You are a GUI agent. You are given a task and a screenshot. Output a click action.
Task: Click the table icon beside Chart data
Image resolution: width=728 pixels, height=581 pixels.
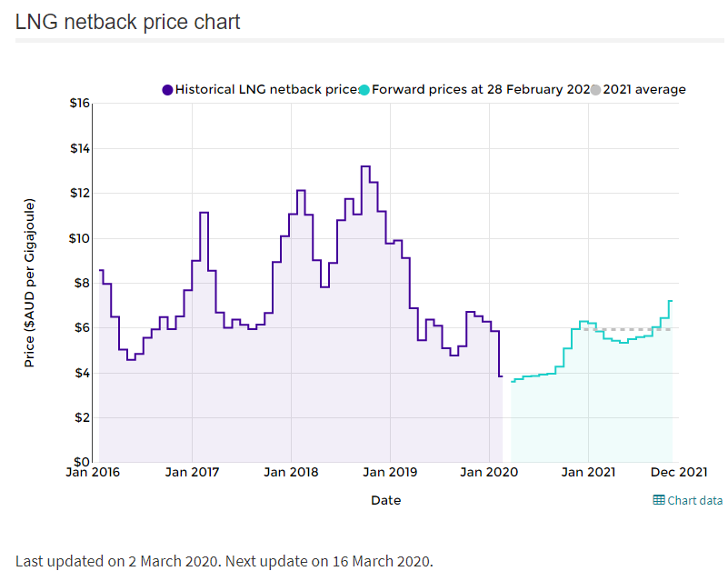coord(659,500)
